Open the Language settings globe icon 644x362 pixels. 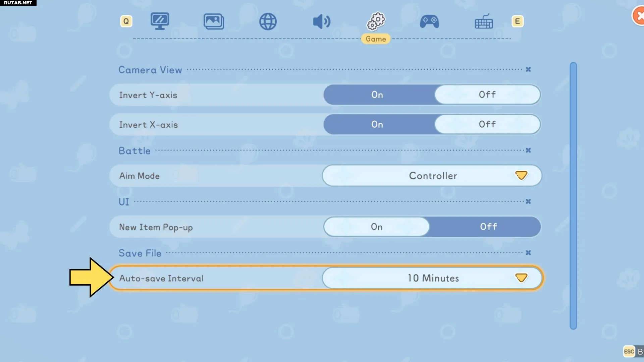(x=268, y=22)
